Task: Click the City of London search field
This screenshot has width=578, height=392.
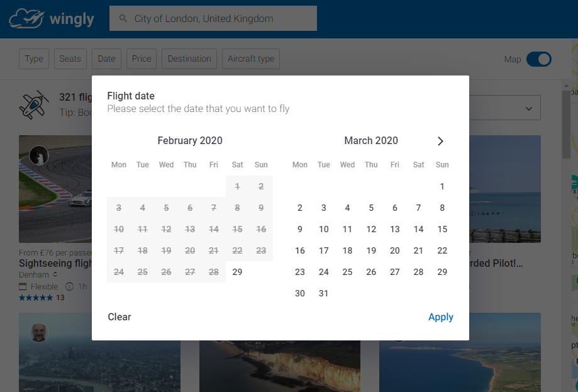Action: tap(213, 18)
